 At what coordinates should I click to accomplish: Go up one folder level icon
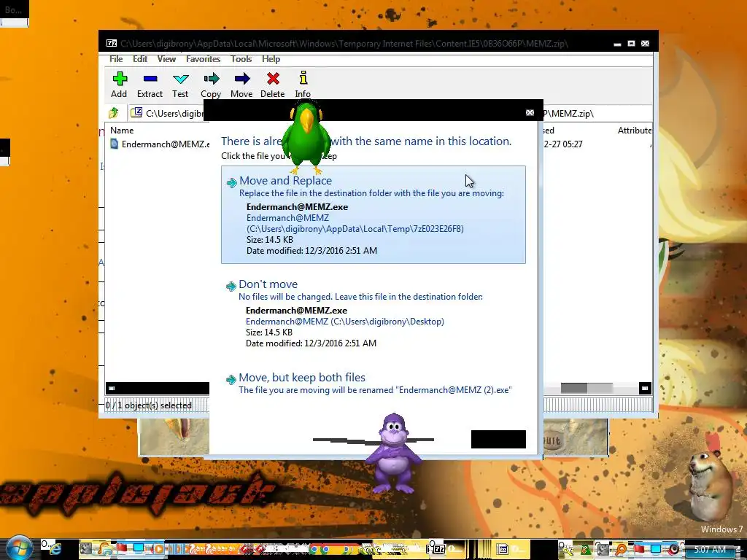point(113,113)
